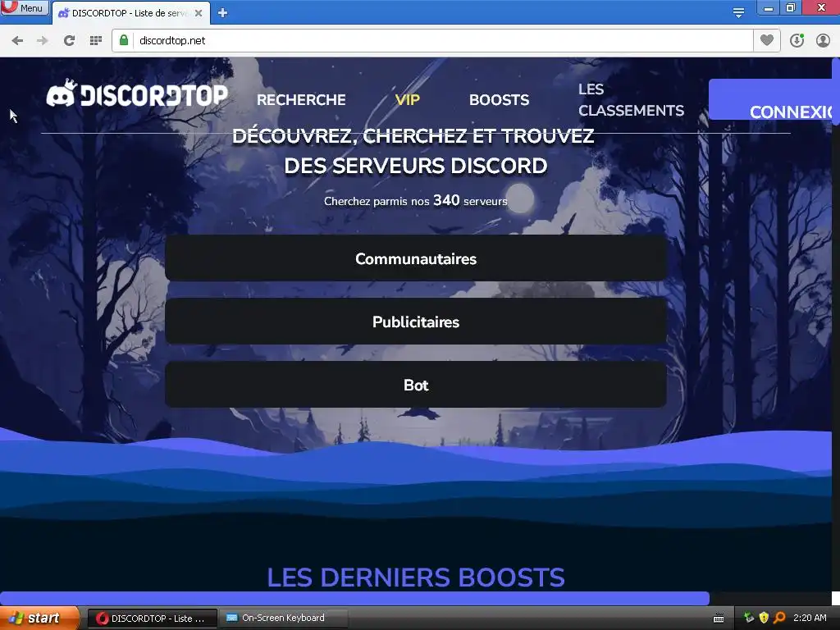The width and height of the screenshot is (840, 630).
Task: Open the RECHERCHE navigation item
Action: click(301, 99)
